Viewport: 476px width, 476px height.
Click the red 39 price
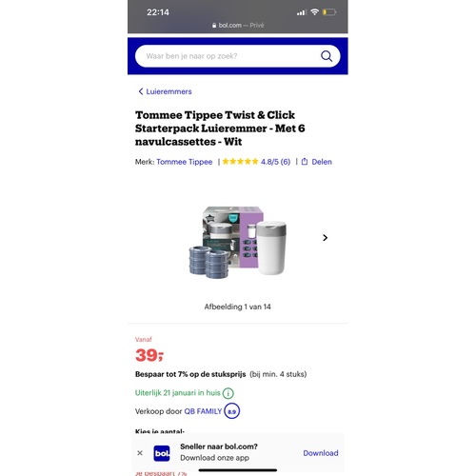tap(149, 355)
